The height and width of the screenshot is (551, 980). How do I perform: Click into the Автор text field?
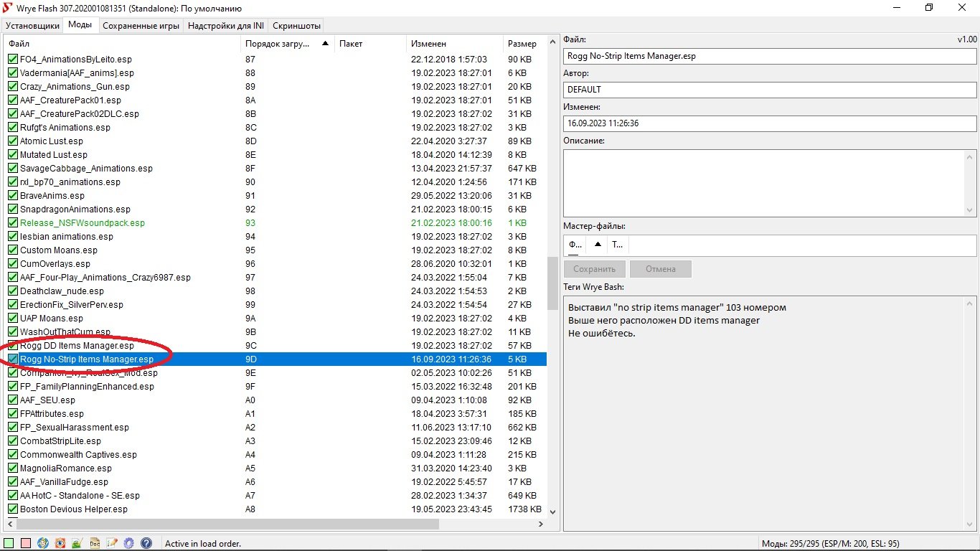770,90
